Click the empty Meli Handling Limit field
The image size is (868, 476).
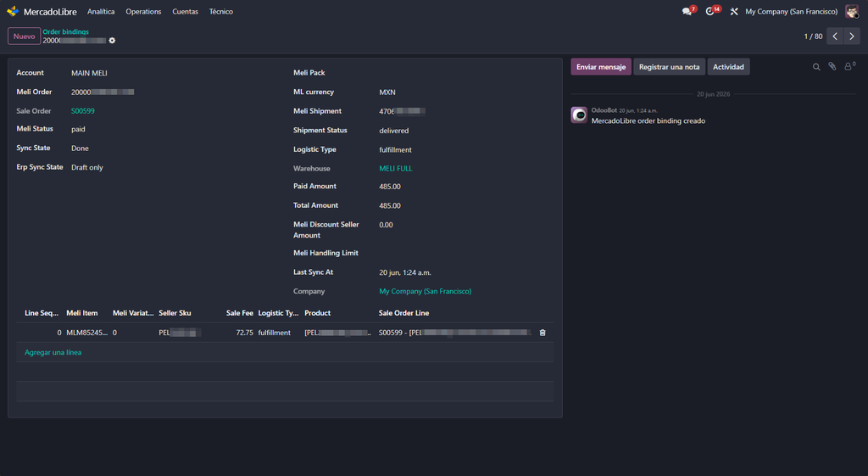tap(465, 253)
